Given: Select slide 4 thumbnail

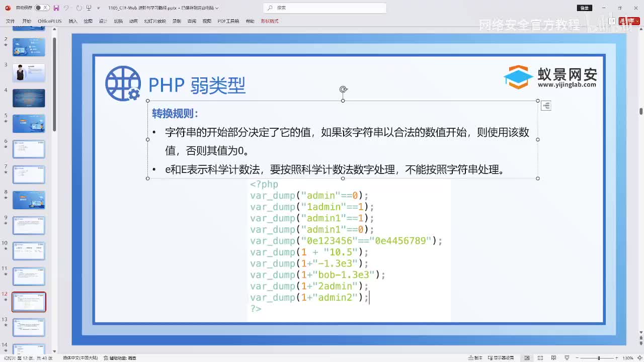Looking at the screenshot, I should pyautogui.click(x=29, y=98).
